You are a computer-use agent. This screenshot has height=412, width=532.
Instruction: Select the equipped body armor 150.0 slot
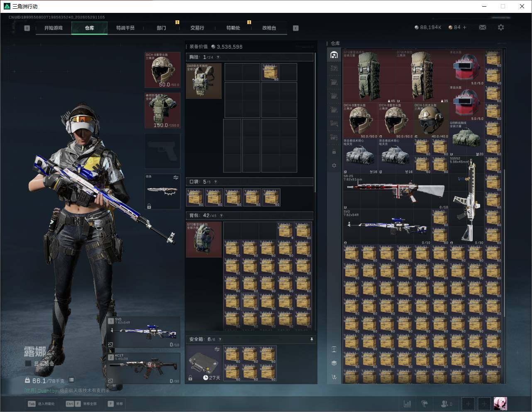[x=162, y=110]
